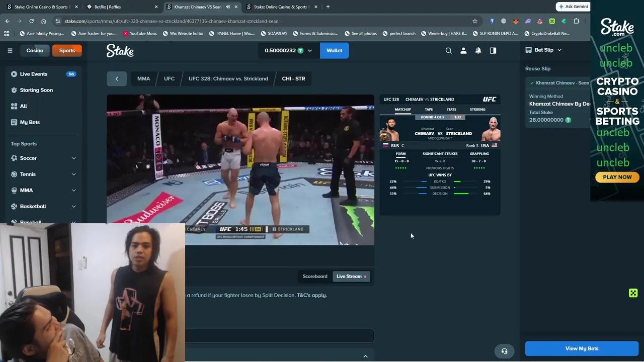Click the live stream video player
The height and width of the screenshot is (362, 644).
(x=240, y=170)
